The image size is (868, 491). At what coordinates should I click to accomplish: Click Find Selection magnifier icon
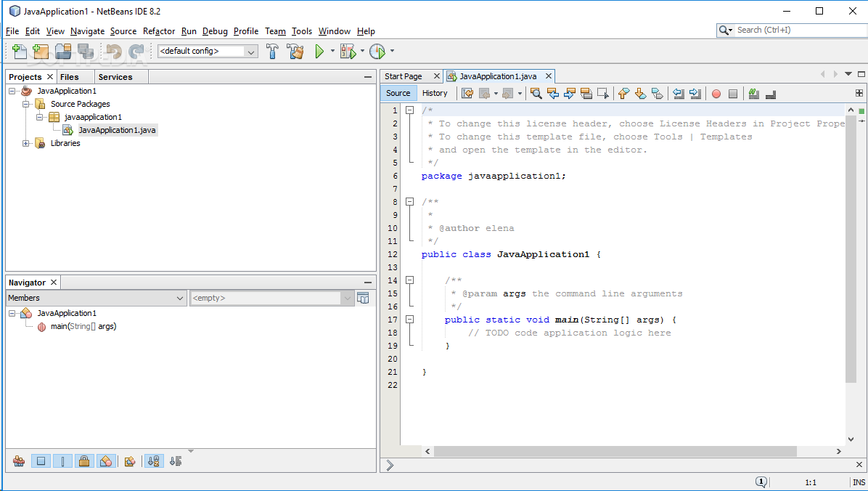pyautogui.click(x=536, y=94)
